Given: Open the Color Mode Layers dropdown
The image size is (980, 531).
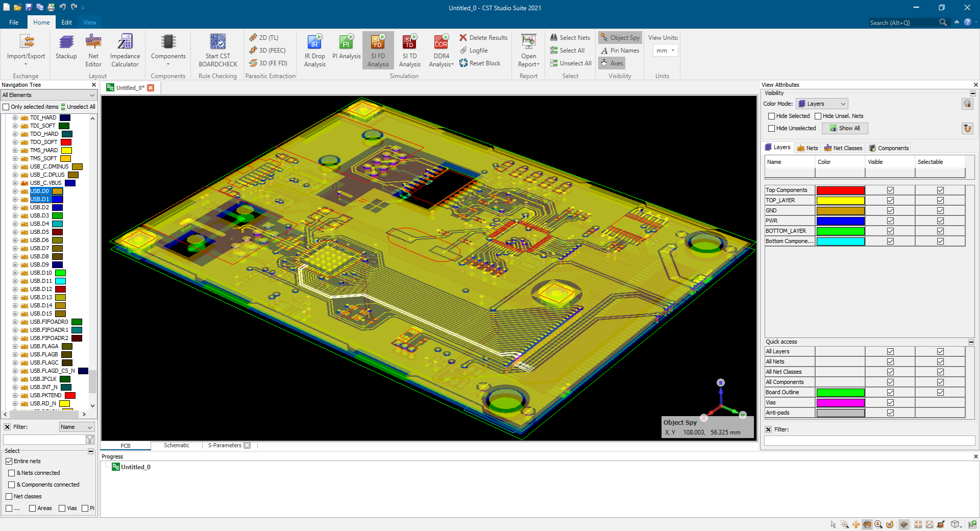Looking at the screenshot, I should pos(822,104).
